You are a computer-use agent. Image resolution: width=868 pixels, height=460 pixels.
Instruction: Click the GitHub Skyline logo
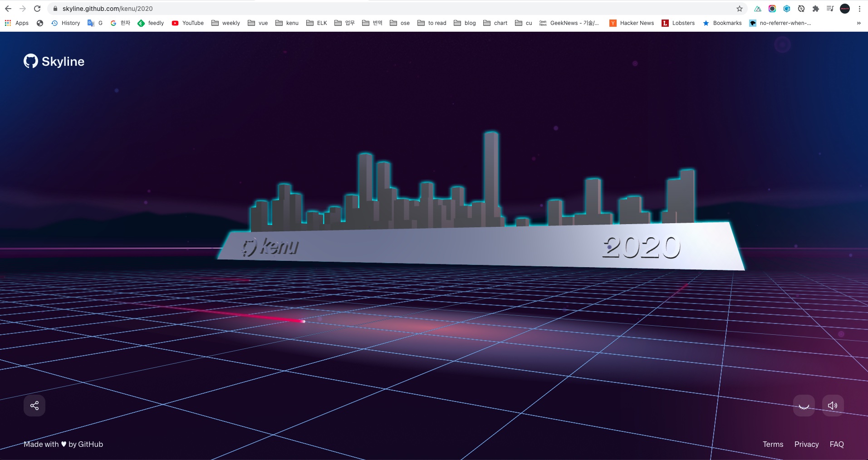(x=54, y=61)
